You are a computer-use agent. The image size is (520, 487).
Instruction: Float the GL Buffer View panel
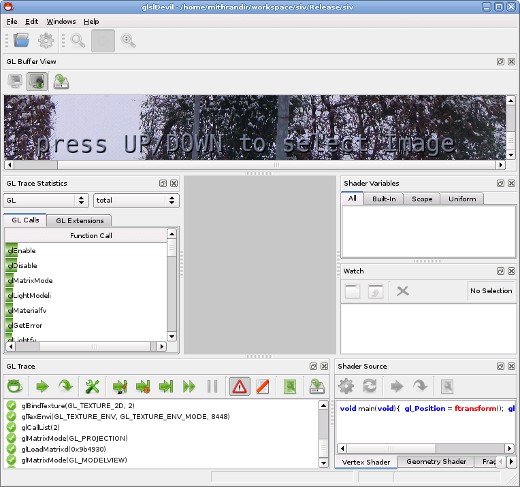500,61
